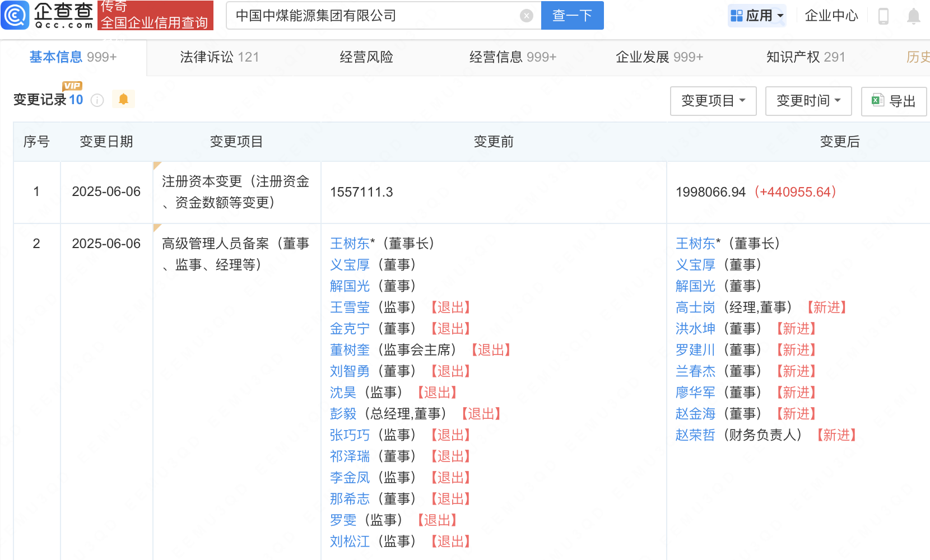Click the 变更日期 column header
The width and height of the screenshot is (930, 560).
tap(106, 142)
